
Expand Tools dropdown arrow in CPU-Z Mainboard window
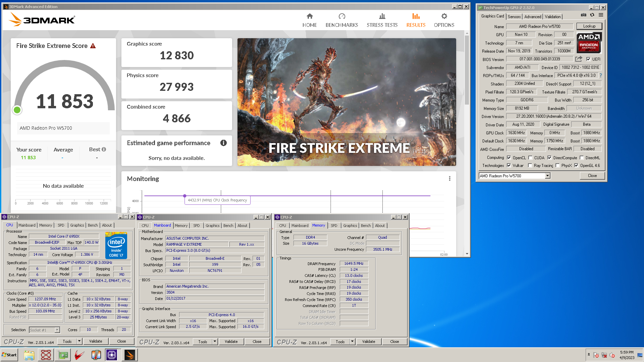click(215, 342)
